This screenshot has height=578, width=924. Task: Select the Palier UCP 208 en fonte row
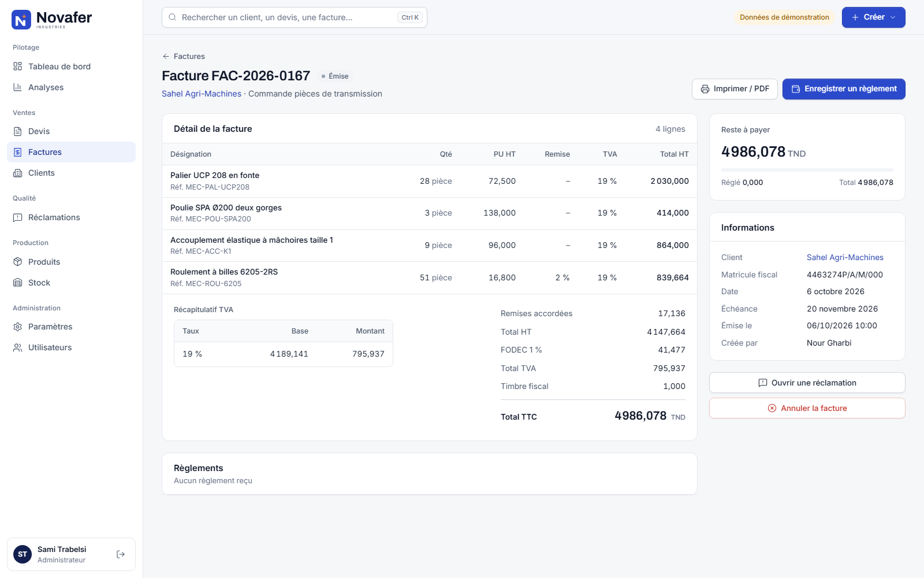pos(430,181)
